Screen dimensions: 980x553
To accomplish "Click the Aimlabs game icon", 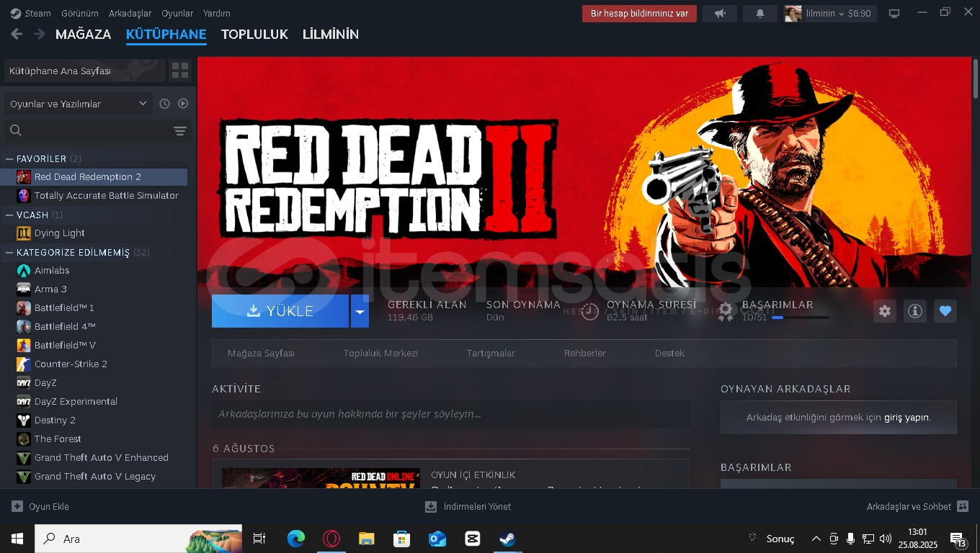I will 24,270.
